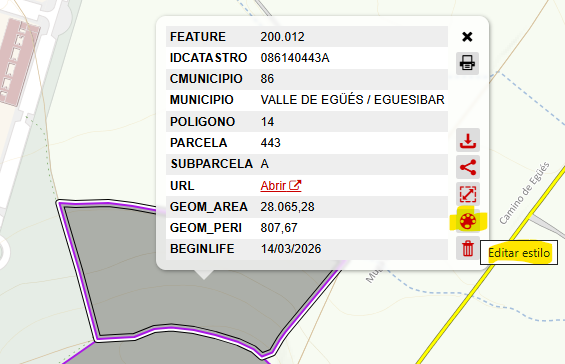Click the Camino de Egüés road label

coord(525,193)
